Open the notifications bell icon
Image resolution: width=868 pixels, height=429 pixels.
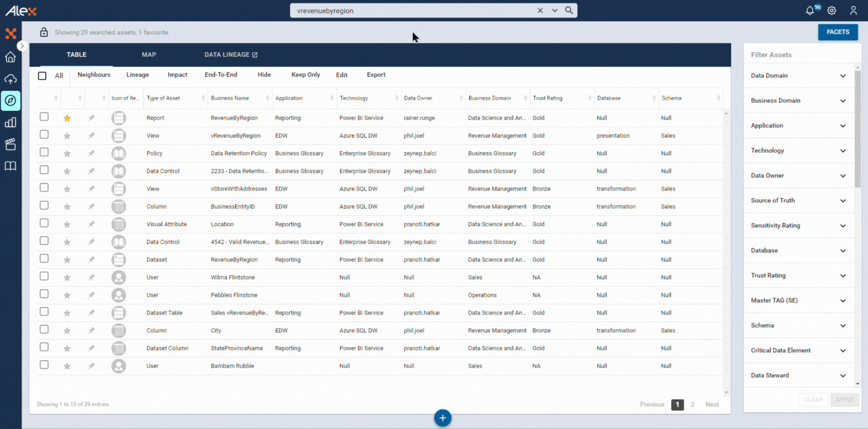coord(810,10)
